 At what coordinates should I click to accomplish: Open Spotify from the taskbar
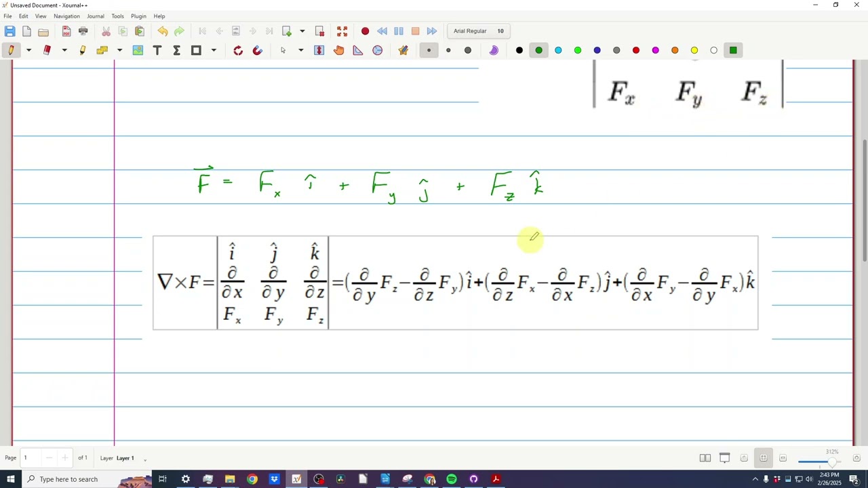click(x=452, y=479)
